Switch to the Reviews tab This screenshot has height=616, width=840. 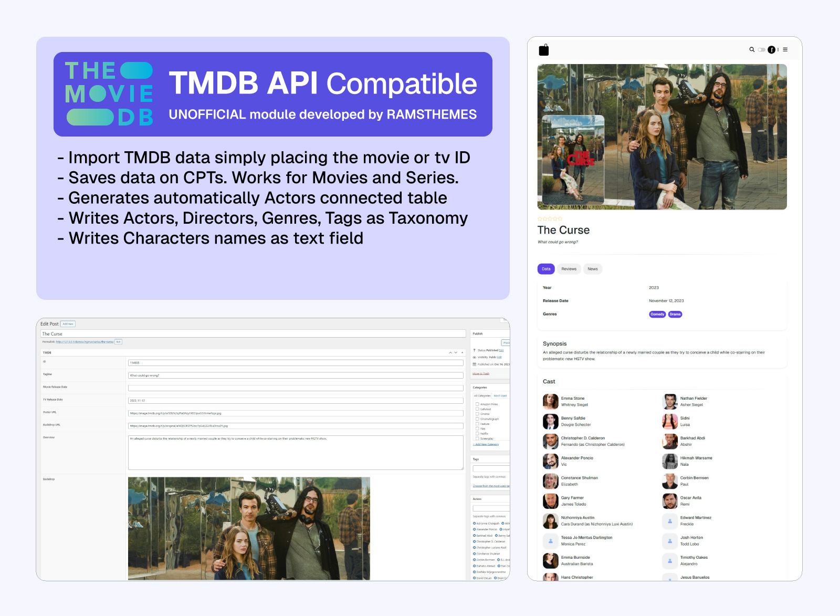(569, 269)
